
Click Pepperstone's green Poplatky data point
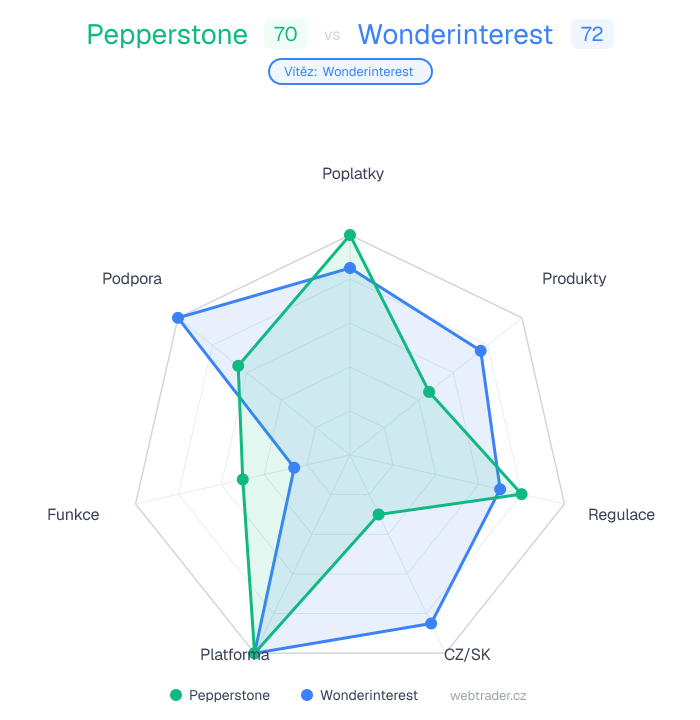pos(350,235)
